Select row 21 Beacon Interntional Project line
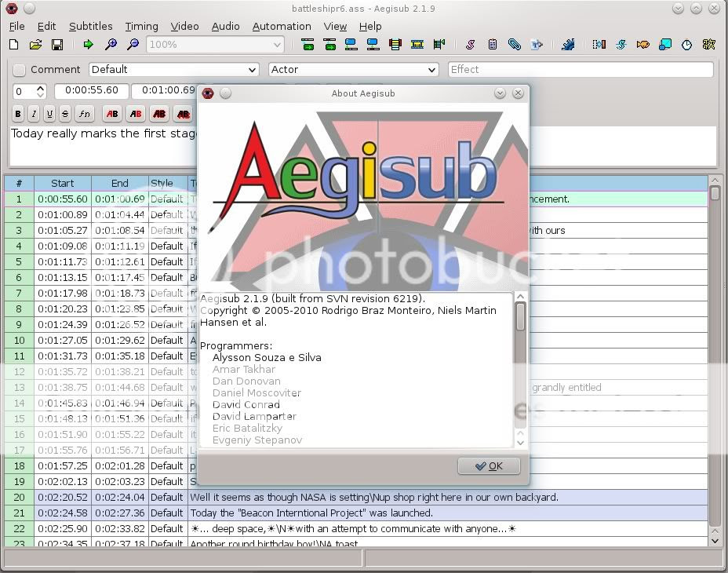This screenshot has width=728, height=573. click(356, 513)
